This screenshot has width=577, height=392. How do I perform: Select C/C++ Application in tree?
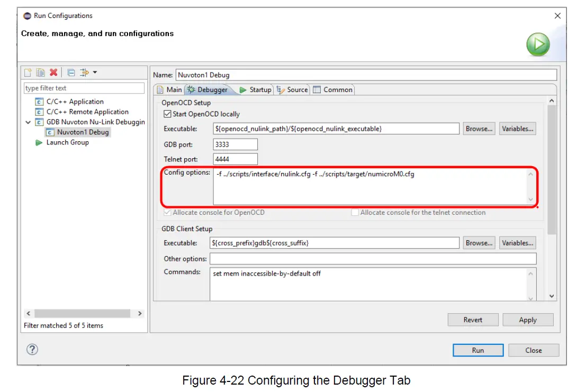75,102
